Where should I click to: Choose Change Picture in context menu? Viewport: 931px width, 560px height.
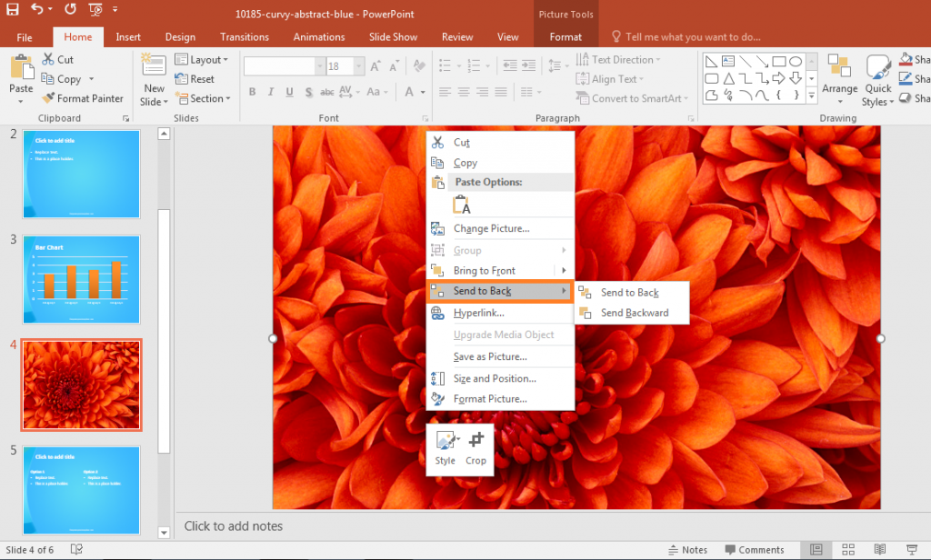coord(500,228)
